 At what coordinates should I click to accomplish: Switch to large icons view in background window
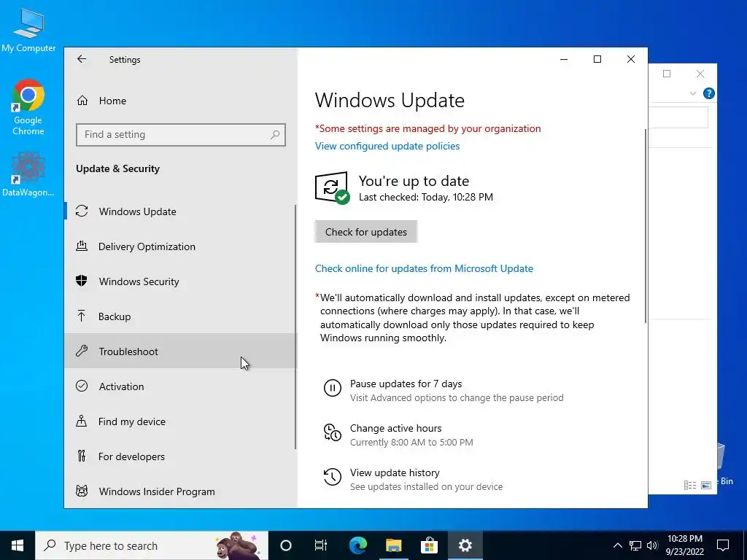coord(706,485)
